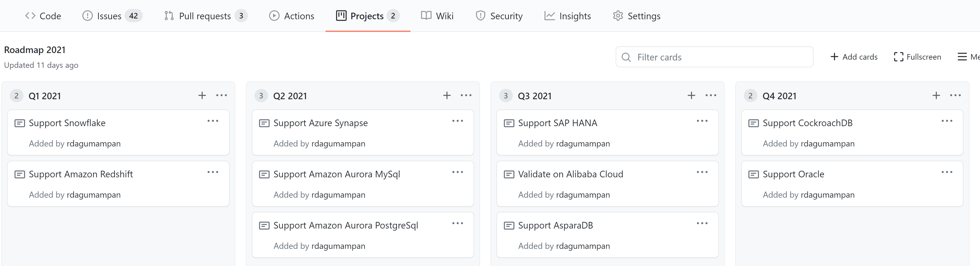The height and width of the screenshot is (266, 980).
Task: Click the Validate on Alibaba Cloud card title
Action: click(x=570, y=174)
